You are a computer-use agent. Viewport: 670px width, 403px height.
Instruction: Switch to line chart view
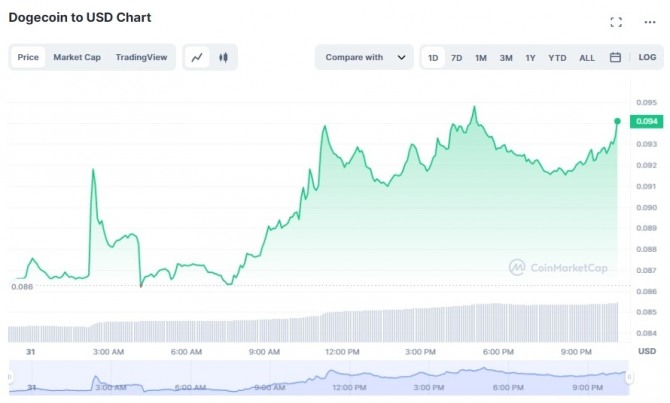pos(197,57)
